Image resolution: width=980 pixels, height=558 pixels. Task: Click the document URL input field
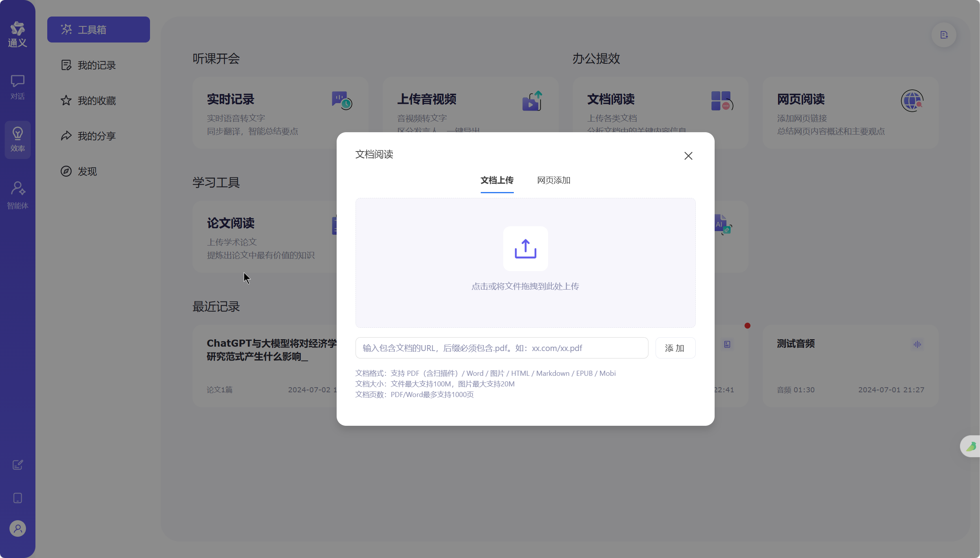point(501,348)
